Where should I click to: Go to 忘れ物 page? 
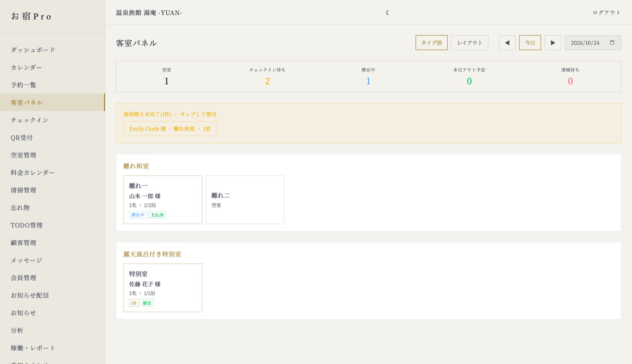point(53,208)
